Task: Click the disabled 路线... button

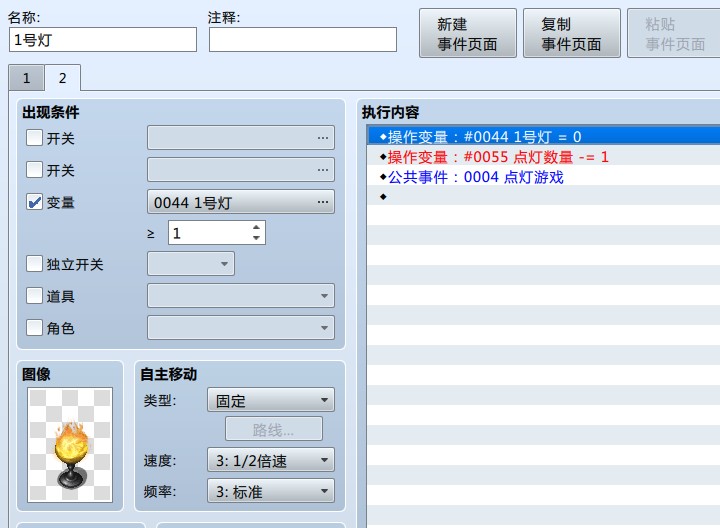Action: (274, 429)
